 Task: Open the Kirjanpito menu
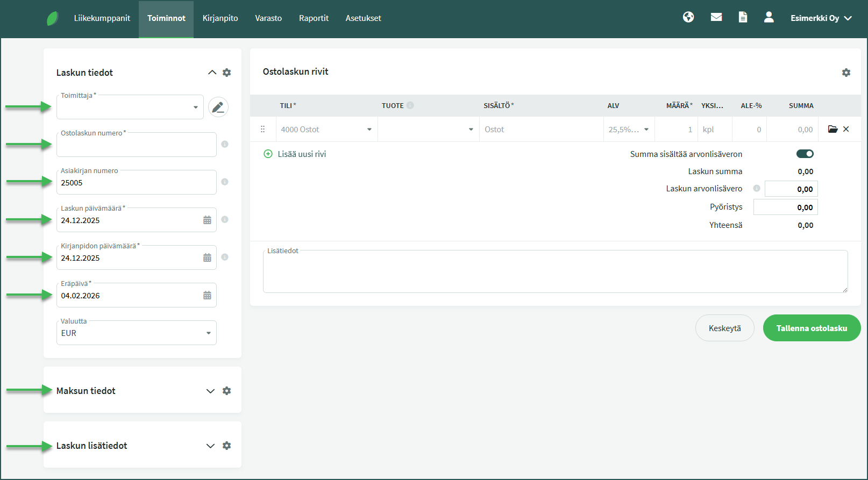(220, 18)
